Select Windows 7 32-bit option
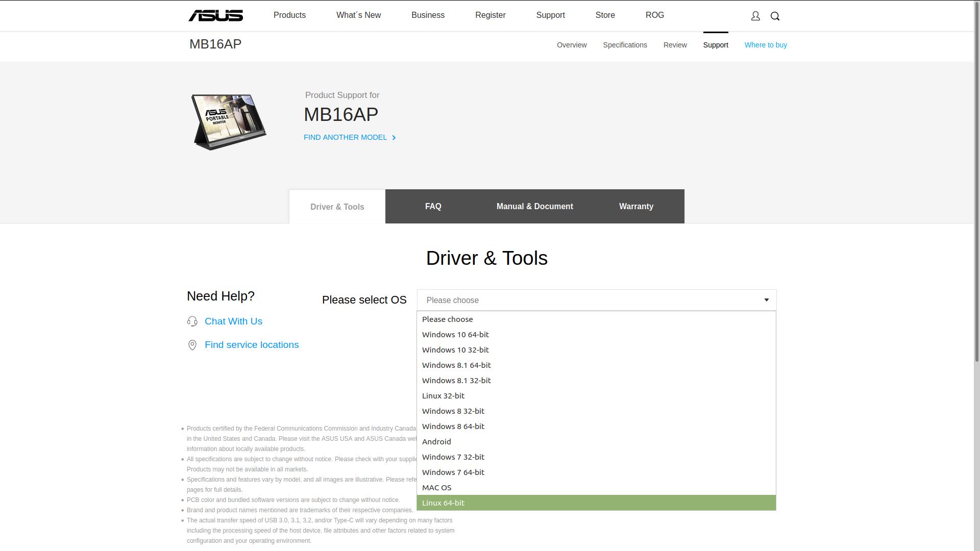Screen dimensions: 980x551 pyautogui.click(x=596, y=457)
